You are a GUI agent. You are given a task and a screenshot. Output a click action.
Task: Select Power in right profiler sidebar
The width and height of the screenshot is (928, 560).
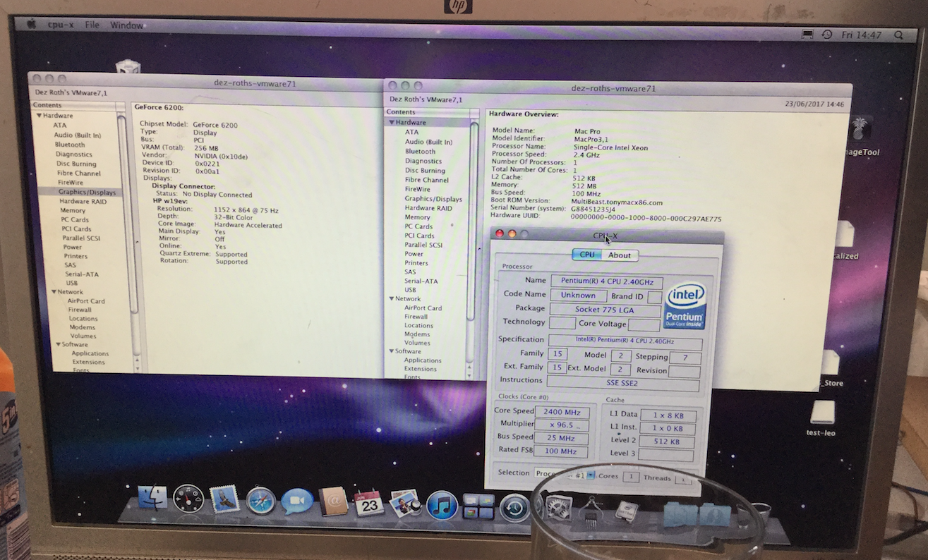pos(414,254)
